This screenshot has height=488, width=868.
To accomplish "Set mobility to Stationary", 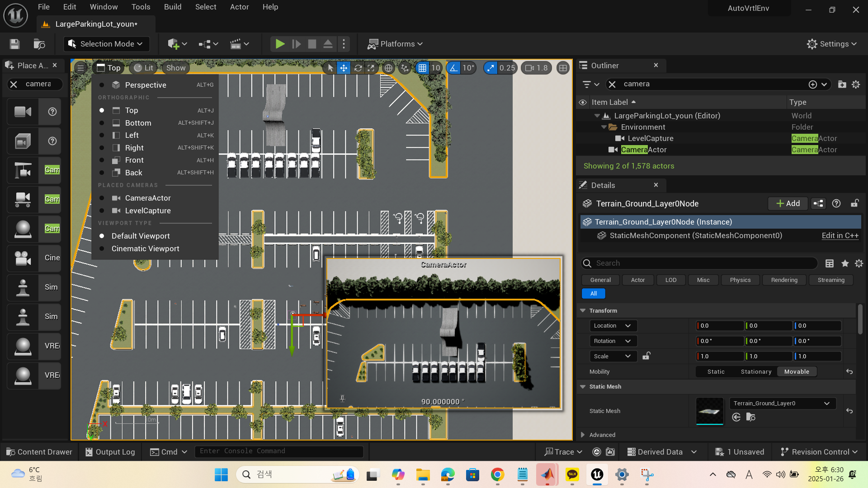I will (756, 371).
